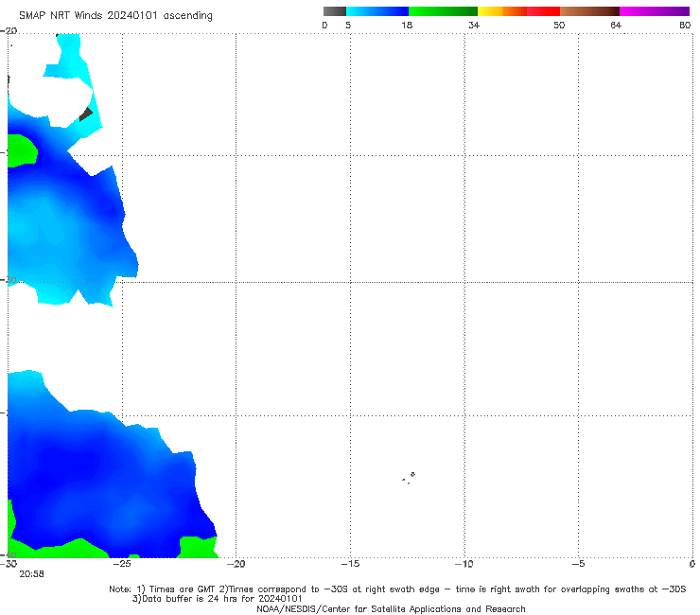Click the longitude axis label '-15'
Screen dimensions: 700x615
[350, 564]
